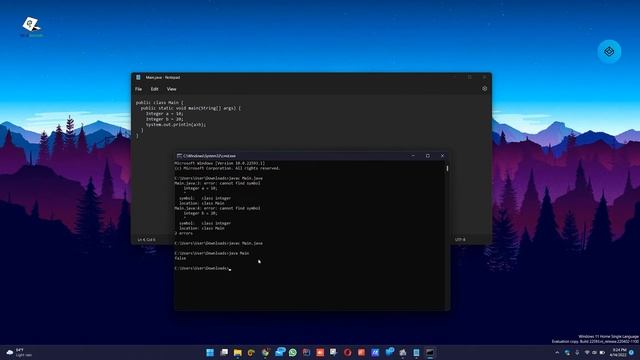Viewport: 640px width, 360px height.
Task: Switch to Notepad via its taskbar icon
Action: [x=416, y=352]
